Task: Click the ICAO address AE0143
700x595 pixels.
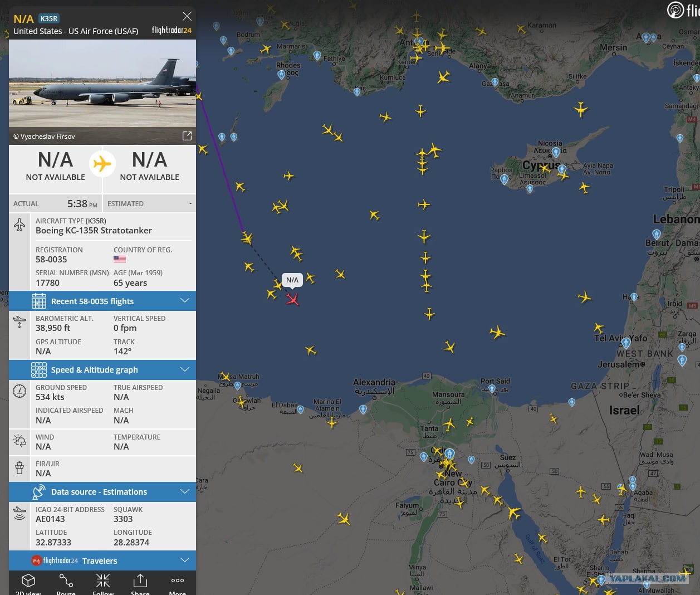Action: click(50, 519)
